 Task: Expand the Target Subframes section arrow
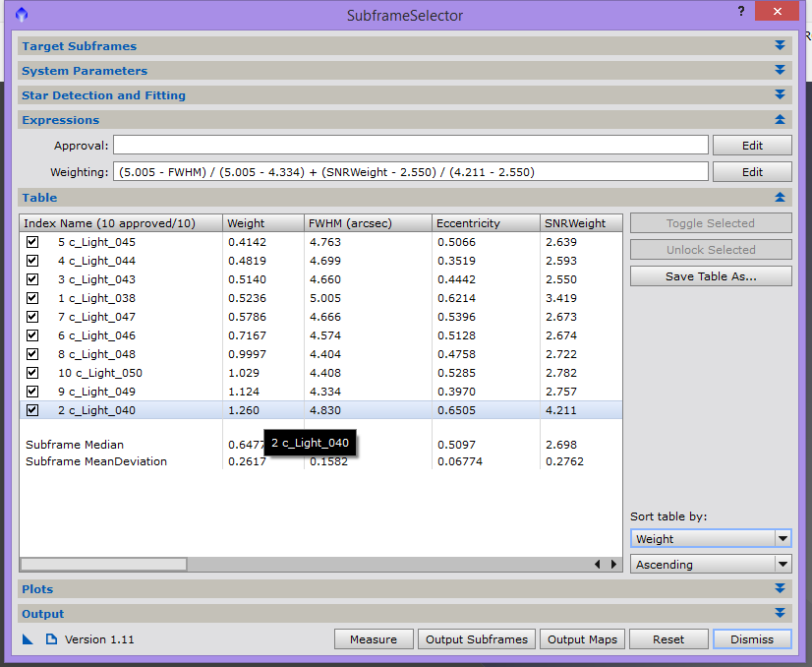tap(780, 46)
